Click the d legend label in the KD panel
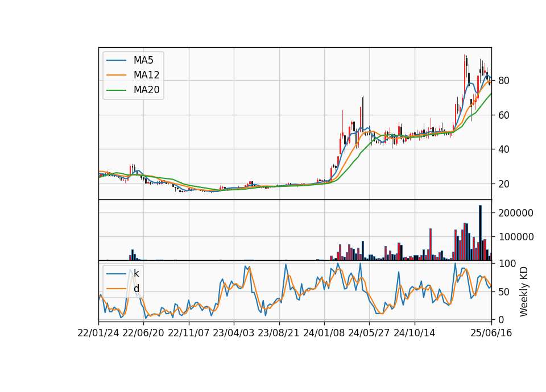The height and width of the screenshot is (392, 546). [x=136, y=289]
